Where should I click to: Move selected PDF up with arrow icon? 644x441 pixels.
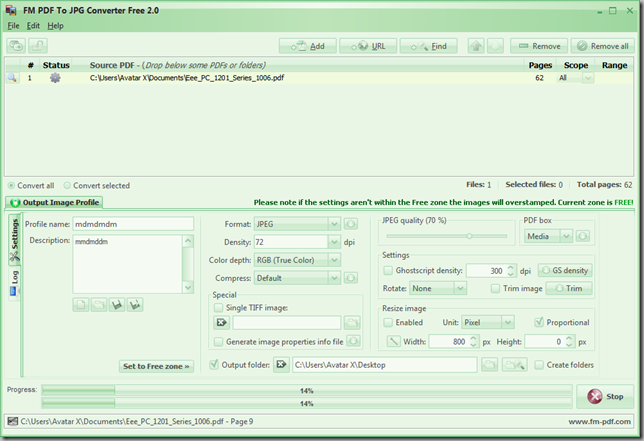(476, 46)
